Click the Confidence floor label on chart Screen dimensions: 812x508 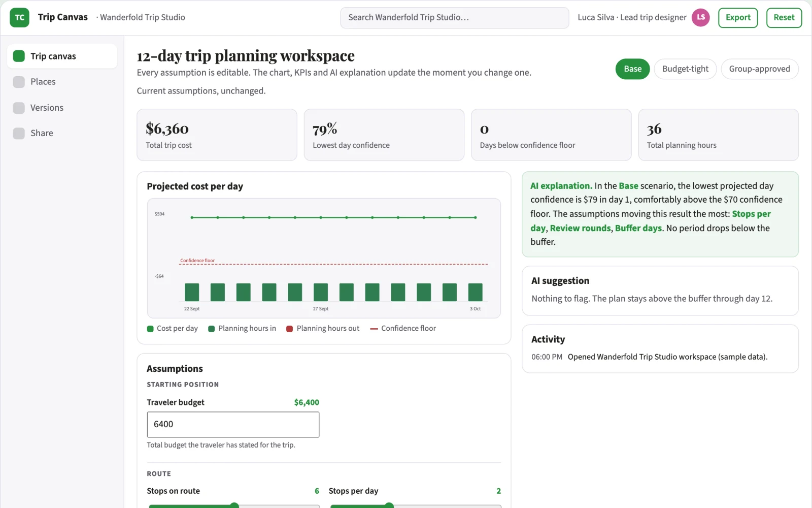[x=197, y=261]
